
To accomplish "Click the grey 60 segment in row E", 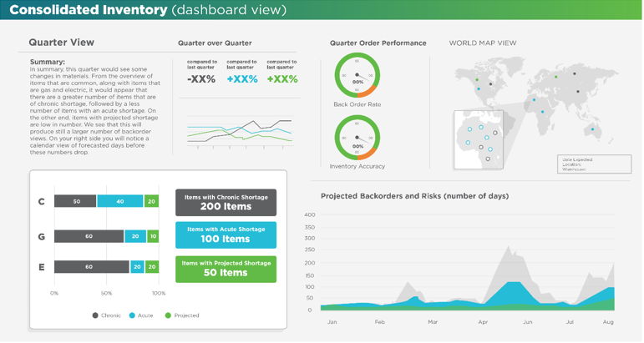I will point(91,267).
